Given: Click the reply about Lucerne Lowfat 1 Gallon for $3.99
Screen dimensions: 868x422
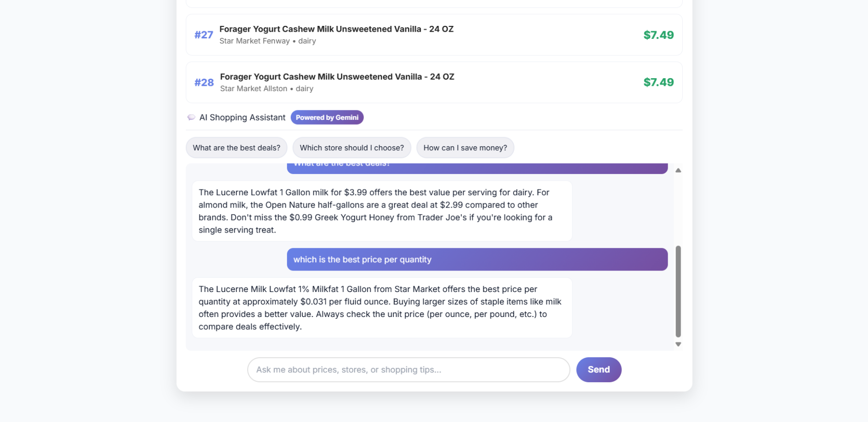Looking at the screenshot, I should (x=382, y=211).
